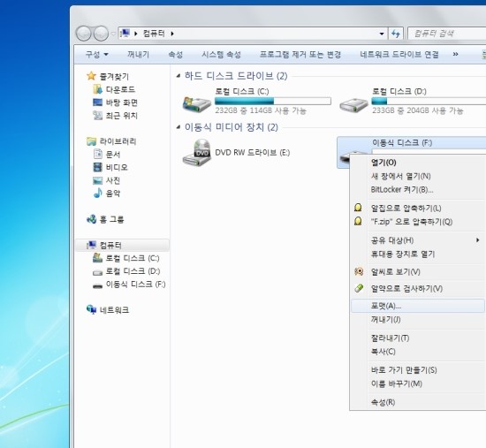Open 바탕 화면 in the sidebar
Viewport: 486px width, 448px height.
pyautogui.click(x=122, y=103)
